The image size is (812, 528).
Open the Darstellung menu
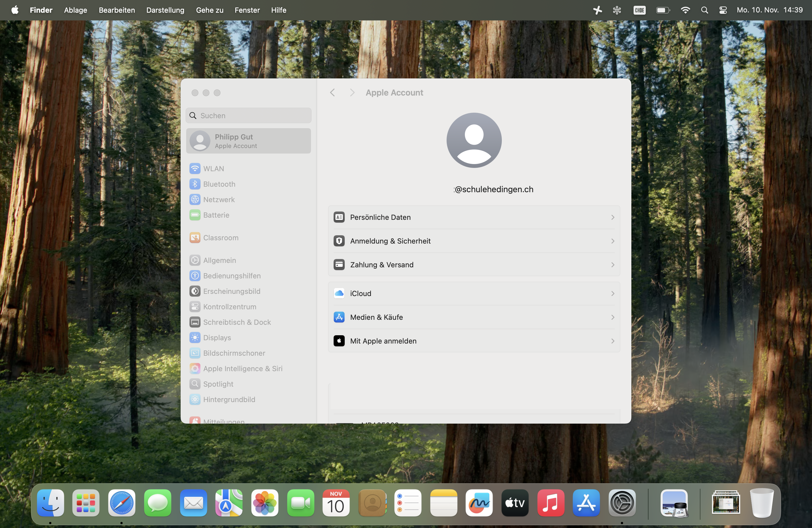(165, 10)
